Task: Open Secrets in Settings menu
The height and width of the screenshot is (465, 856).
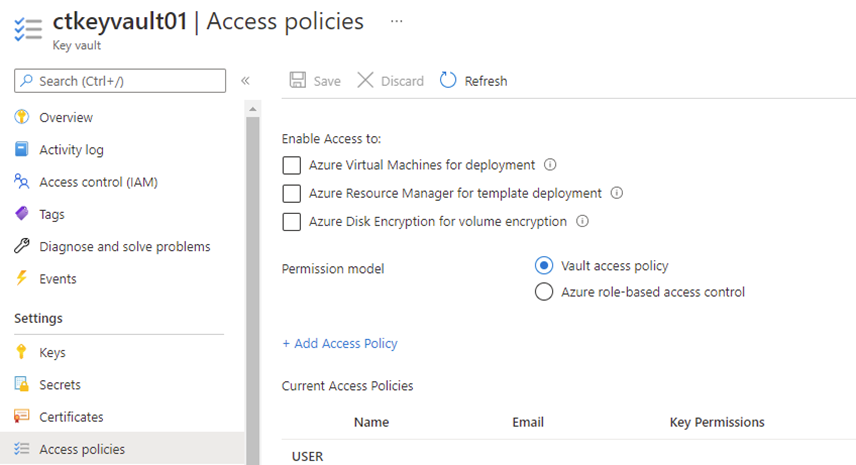Action: 60,384
